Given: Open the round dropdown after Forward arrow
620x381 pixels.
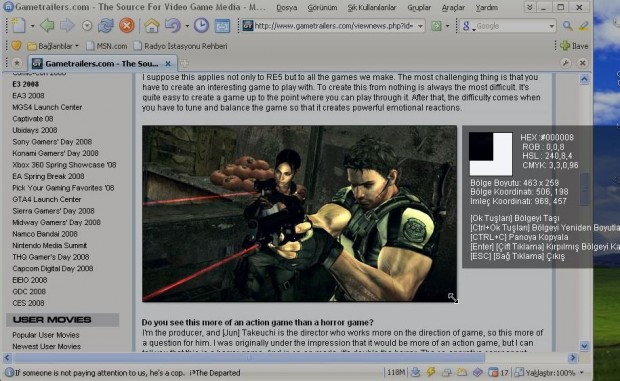Looking at the screenshot, I should point(87,26).
